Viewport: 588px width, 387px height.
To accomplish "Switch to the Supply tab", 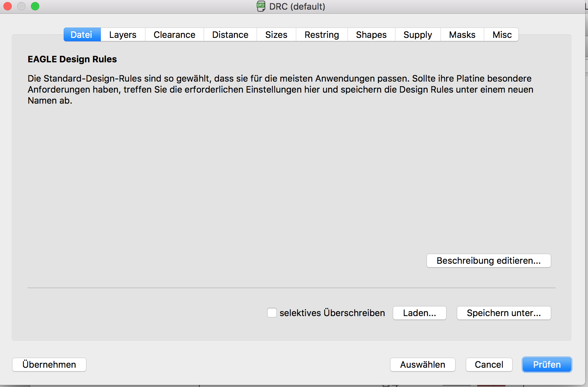I will coord(418,35).
